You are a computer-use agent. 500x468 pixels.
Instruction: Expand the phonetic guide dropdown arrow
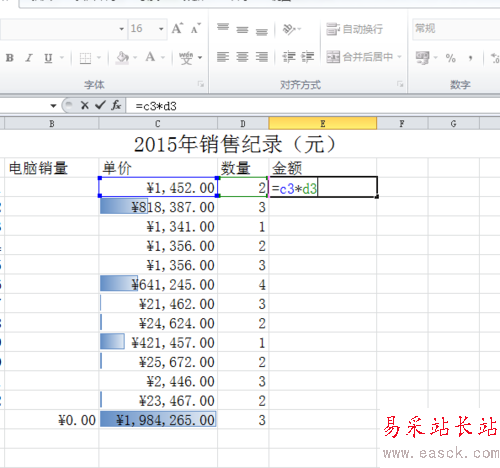pos(200,58)
